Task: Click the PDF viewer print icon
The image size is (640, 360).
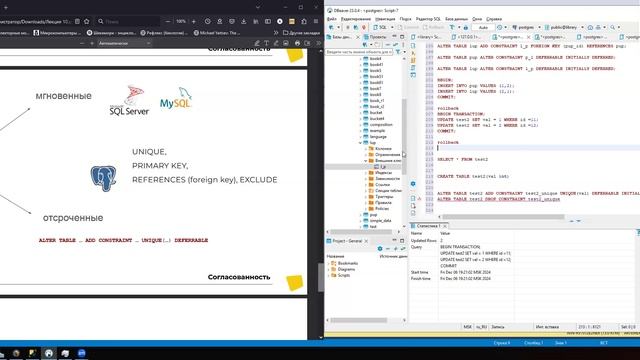Action: point(297,43)
